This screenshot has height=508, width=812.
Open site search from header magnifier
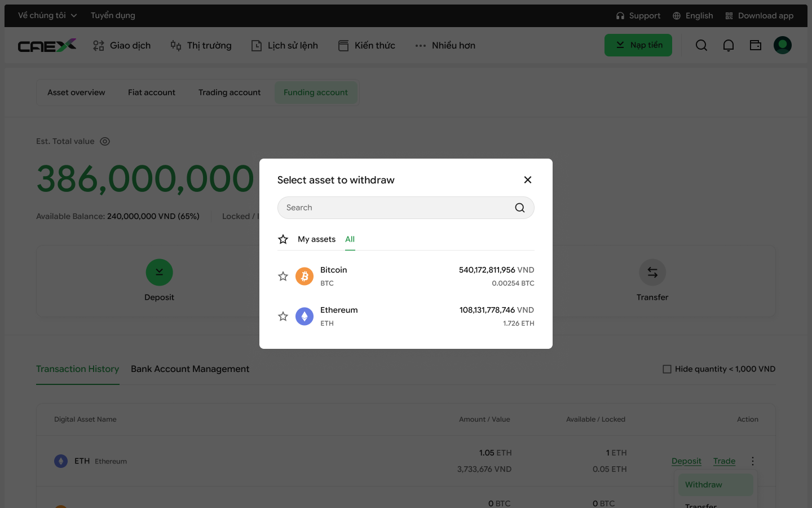point(701,45)
